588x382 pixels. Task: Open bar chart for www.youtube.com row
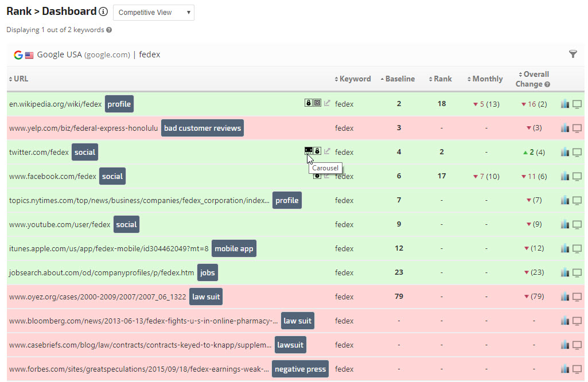click(565, 224)
